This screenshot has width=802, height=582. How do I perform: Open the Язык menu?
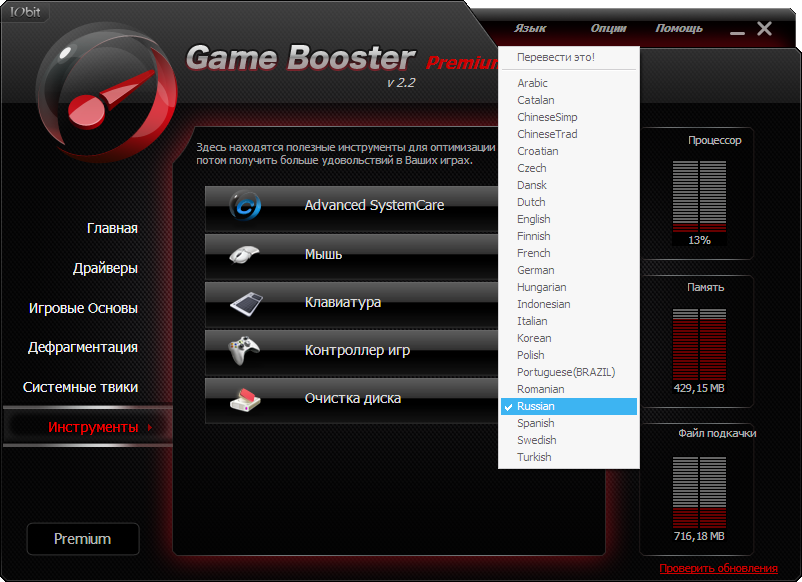click(x=530, y=29)
